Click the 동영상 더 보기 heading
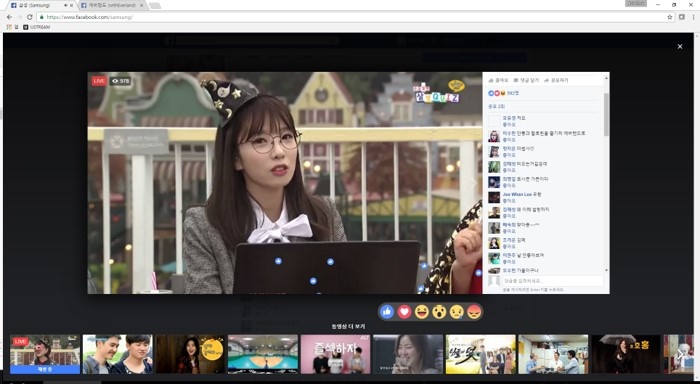This screenshot has width=700, height=384. (x=348, y=326)
